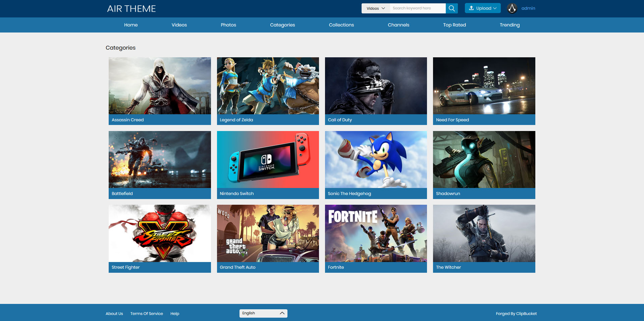Open the Assassin Creed category thumbnail
Image resolution: width=644 pixels, height=321 pixels.
(x=160, y=86)
